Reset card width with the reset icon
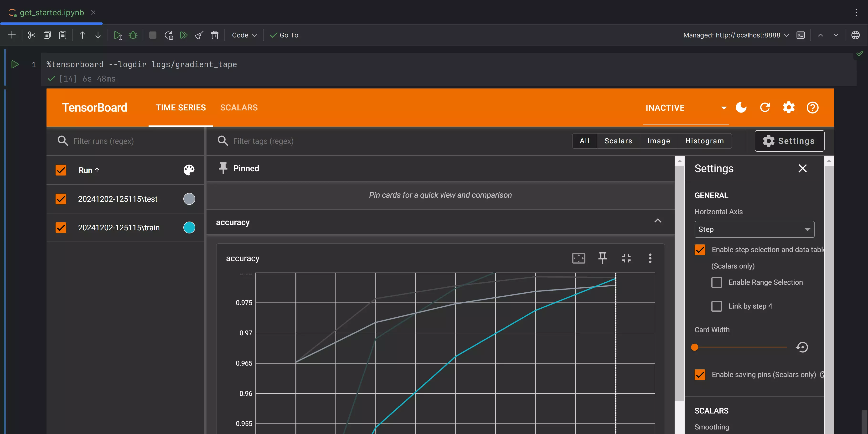 click(802, 347)
